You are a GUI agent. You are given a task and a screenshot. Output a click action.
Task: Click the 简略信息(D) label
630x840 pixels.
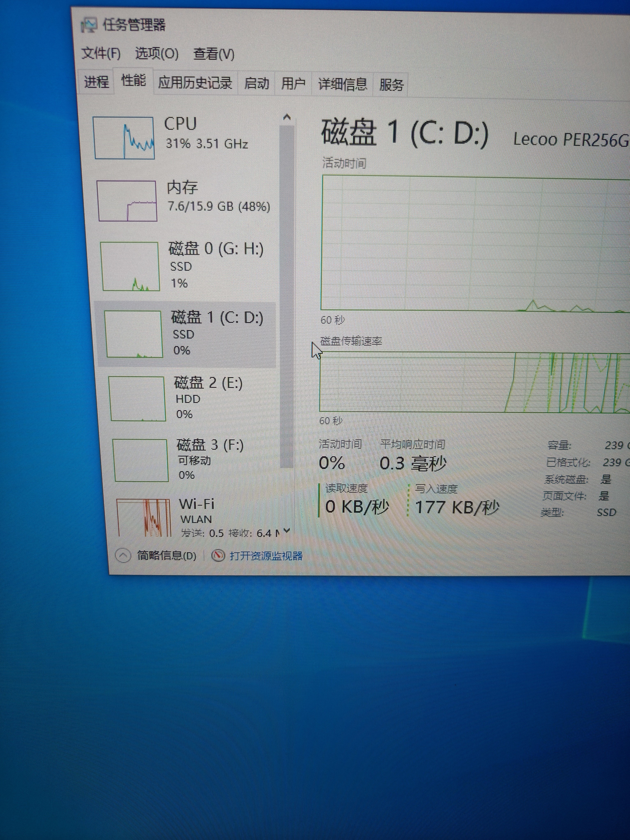pos(166,556)
